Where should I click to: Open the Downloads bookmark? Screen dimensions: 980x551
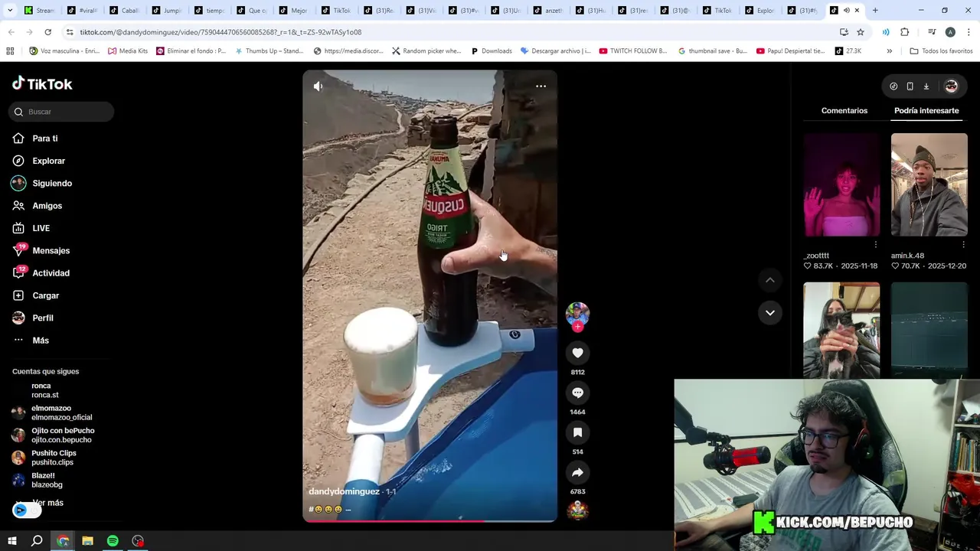coord(490,51)
